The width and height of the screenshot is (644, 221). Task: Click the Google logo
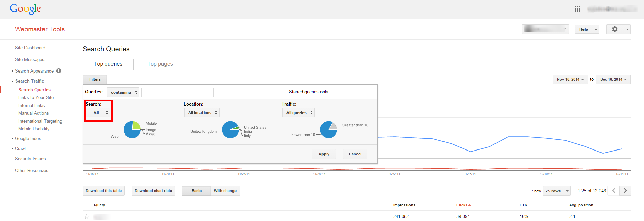pyautogui.click(x=25, y=9)
